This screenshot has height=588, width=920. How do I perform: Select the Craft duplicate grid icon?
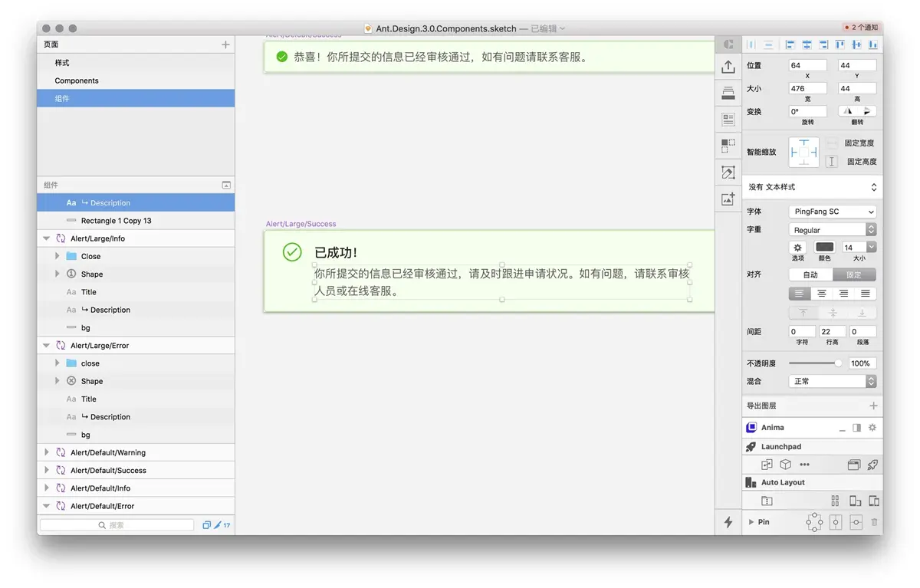click(728, 146)
